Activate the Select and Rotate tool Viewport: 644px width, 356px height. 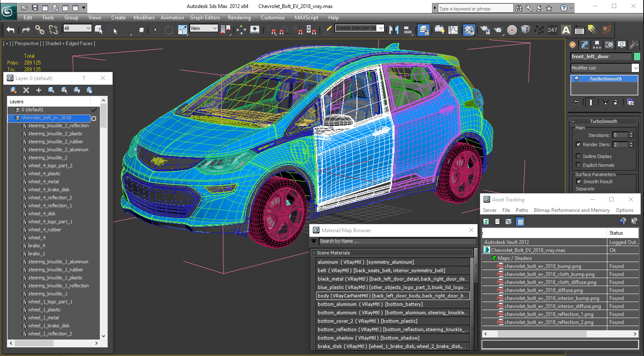[169, 29]
